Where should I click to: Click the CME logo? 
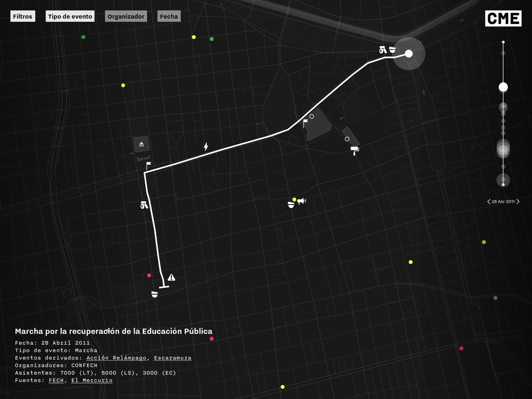click(x=503, y=18)
